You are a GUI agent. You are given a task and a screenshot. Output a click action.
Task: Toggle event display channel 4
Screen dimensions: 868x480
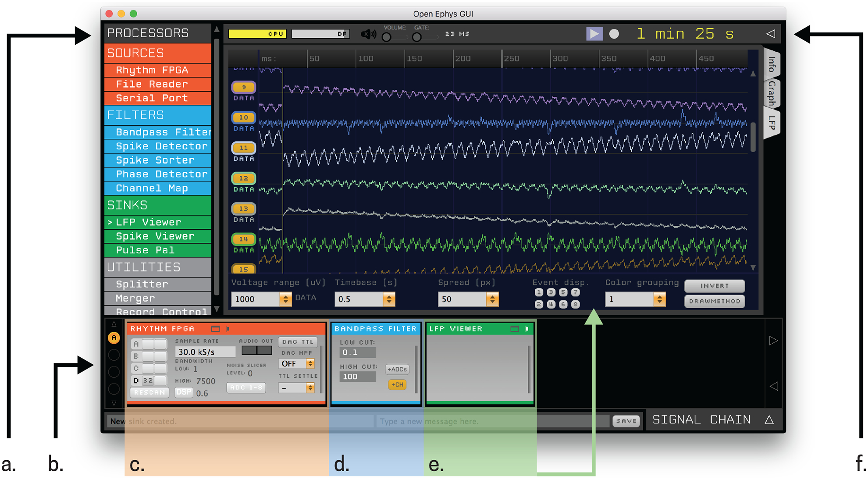tap(551, 304)
